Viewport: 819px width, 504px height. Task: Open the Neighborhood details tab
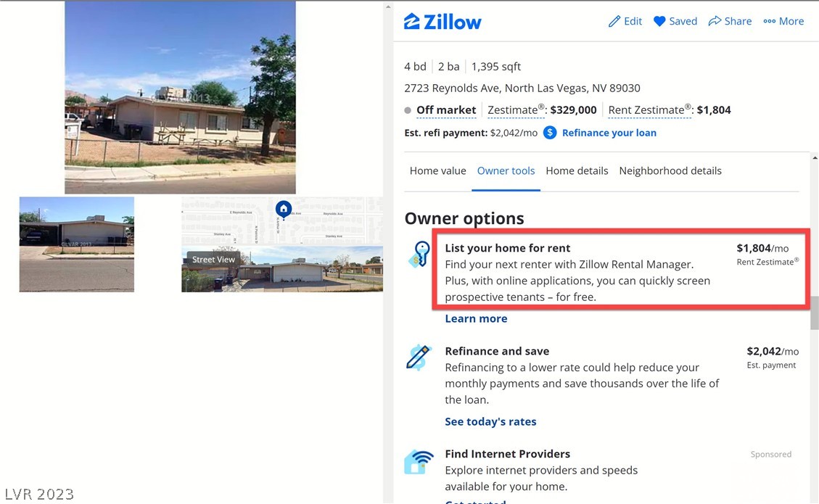click(670, 171)
